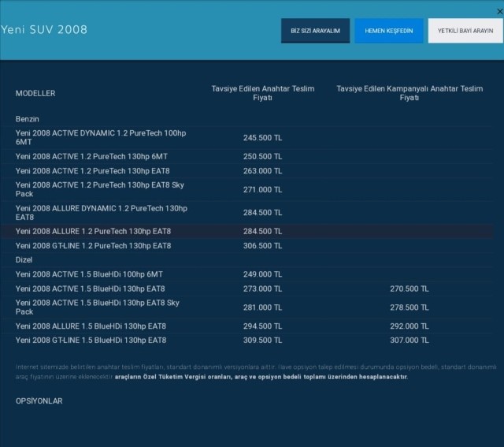Select ACTIVE 1.5 BlueHDi 130hp EAT8 Sky Pack
This screenshot has width=504, height=447.
point(98,307)
